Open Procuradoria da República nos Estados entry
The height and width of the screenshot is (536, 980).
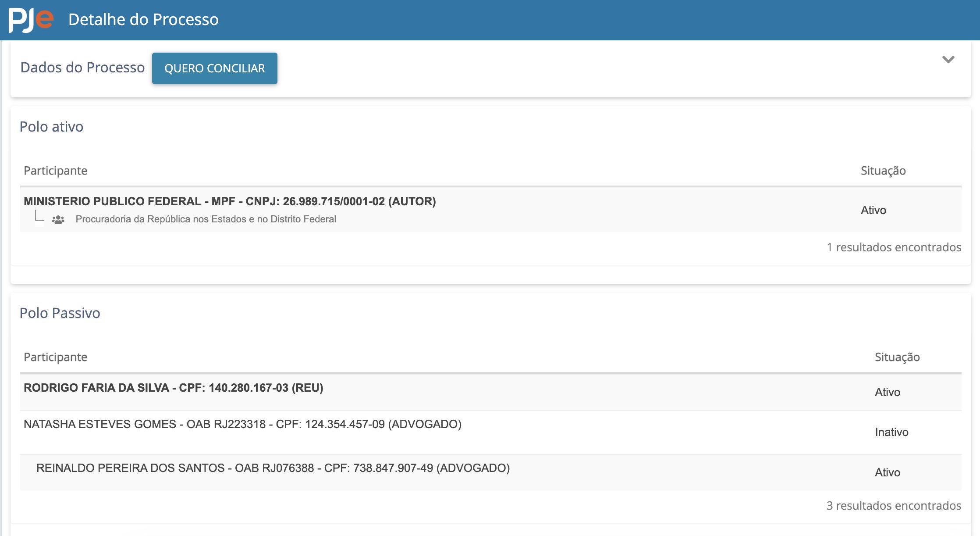206,219
